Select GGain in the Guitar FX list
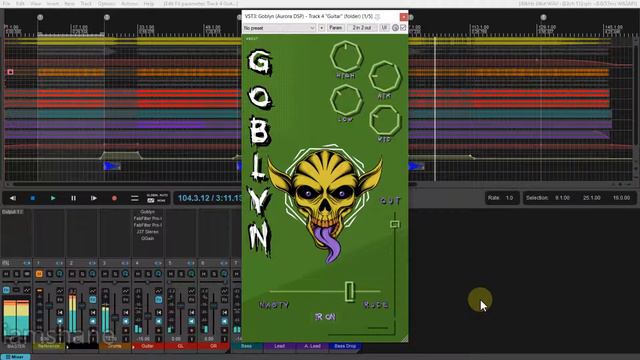 (x=147, y=238)
